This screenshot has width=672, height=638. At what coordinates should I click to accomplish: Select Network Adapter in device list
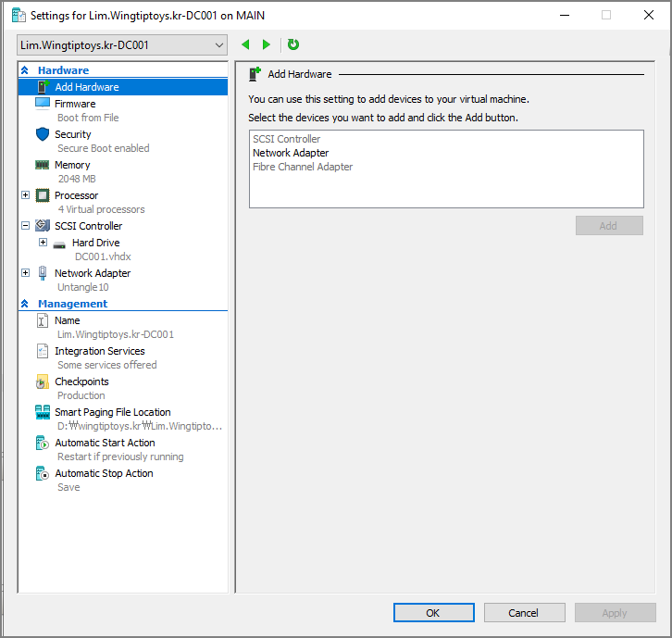point(291,153)
